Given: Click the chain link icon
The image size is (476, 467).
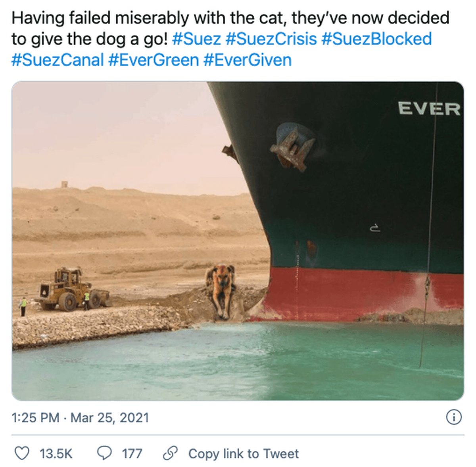Looking at the screenshot, I should coord(170,453).
